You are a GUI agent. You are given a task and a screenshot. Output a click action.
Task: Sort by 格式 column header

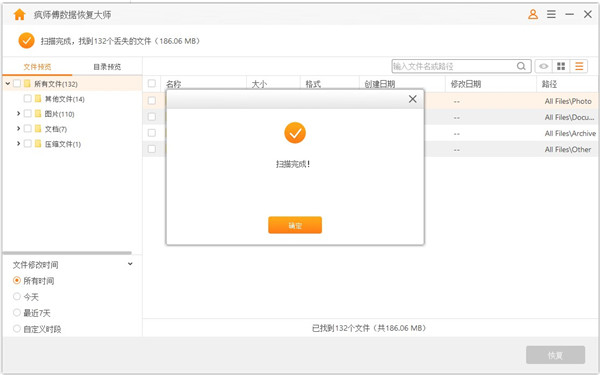coord(313,84)
